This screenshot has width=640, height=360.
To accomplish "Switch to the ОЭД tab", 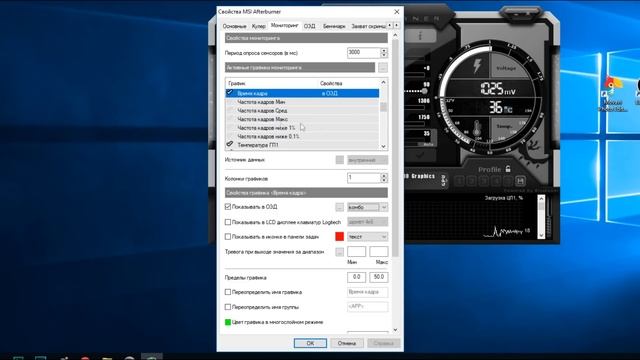I will 309,26.
